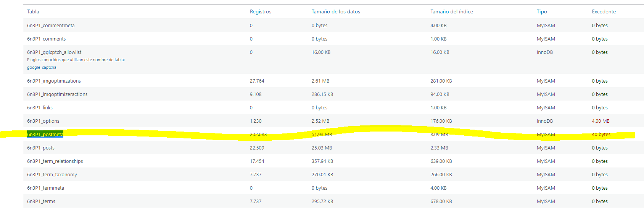Click InnoDB type in gglcptch_allowlist row

545,52
